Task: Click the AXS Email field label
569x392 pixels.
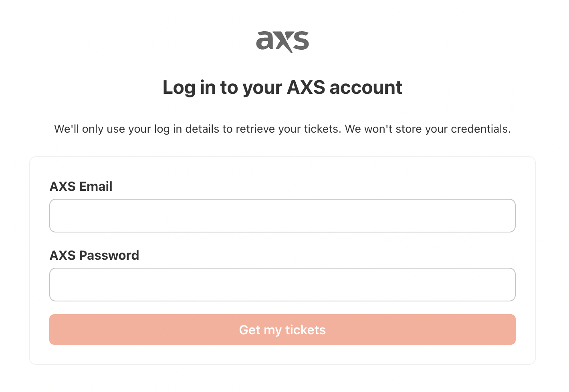Action: (x=81, y=186)
